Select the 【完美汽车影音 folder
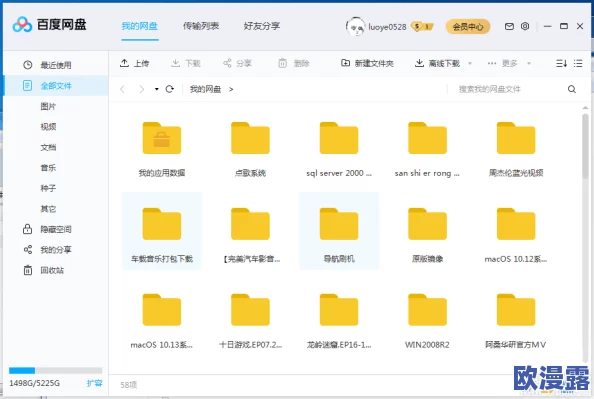The image size is (594, 399). (250, 231)
